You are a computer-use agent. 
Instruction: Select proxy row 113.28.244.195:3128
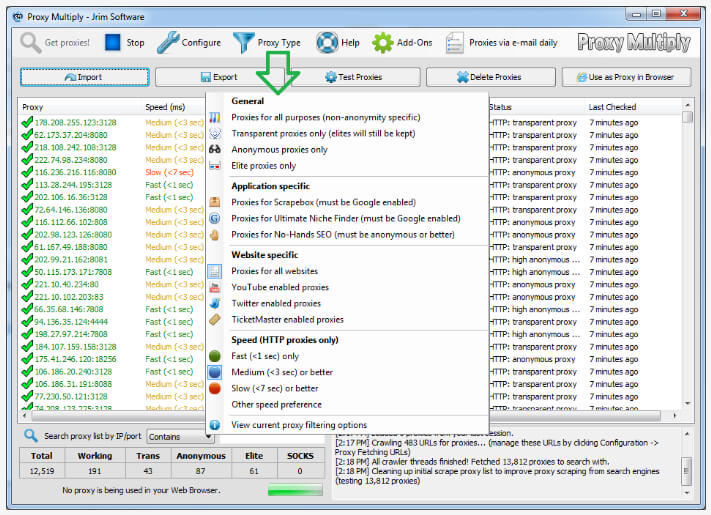[73, 185]
